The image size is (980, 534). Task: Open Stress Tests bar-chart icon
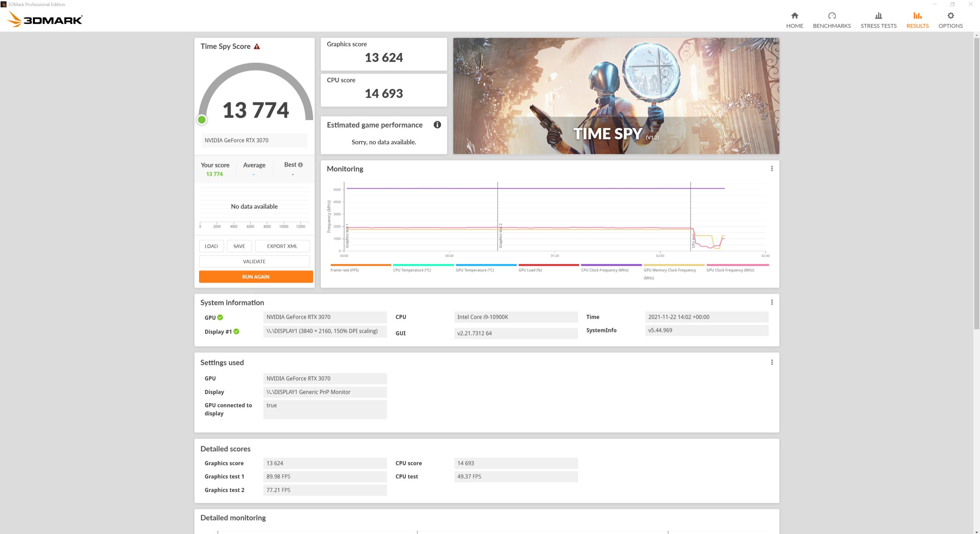pos(878,16)
